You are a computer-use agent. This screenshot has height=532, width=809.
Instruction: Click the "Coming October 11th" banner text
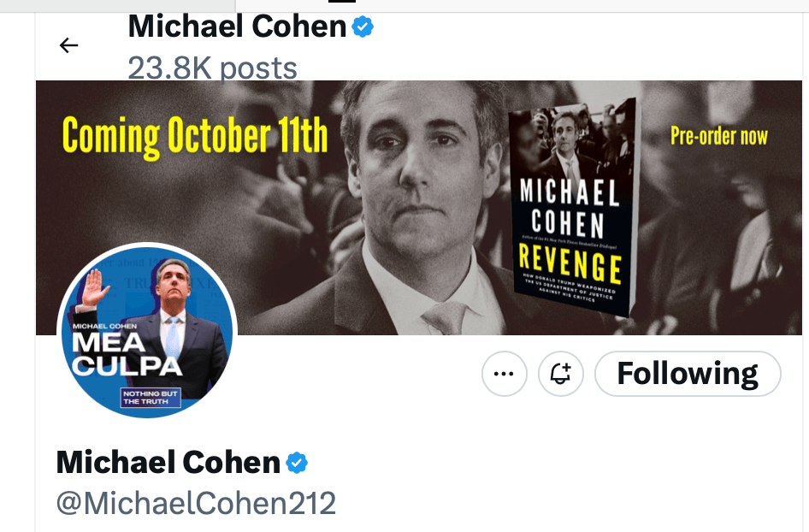click(195, 136)
